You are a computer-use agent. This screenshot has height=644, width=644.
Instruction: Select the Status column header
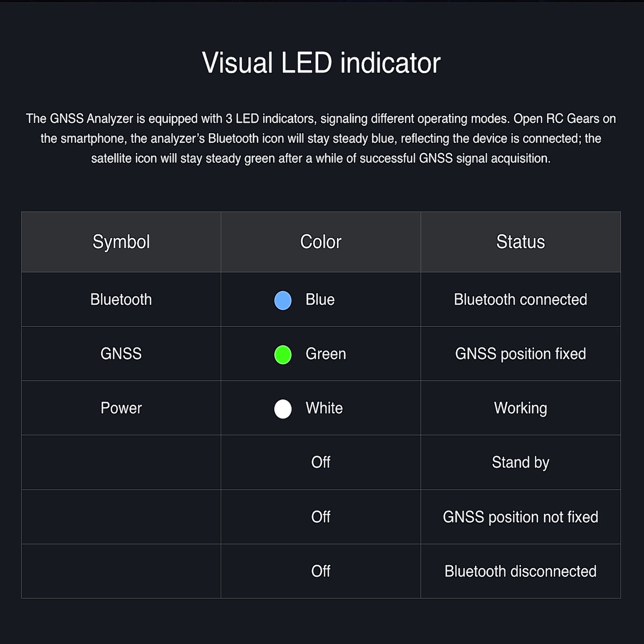click(x=520, y=242)
